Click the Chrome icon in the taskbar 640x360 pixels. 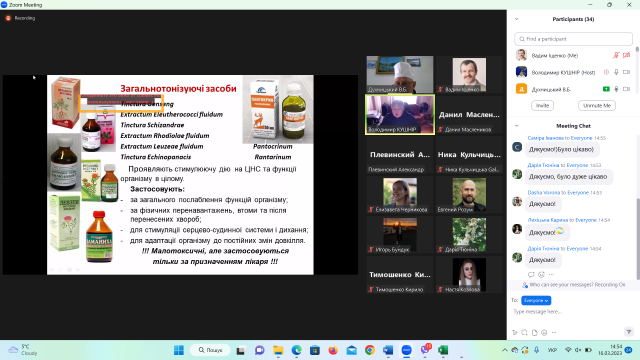(x=370, y=350)
